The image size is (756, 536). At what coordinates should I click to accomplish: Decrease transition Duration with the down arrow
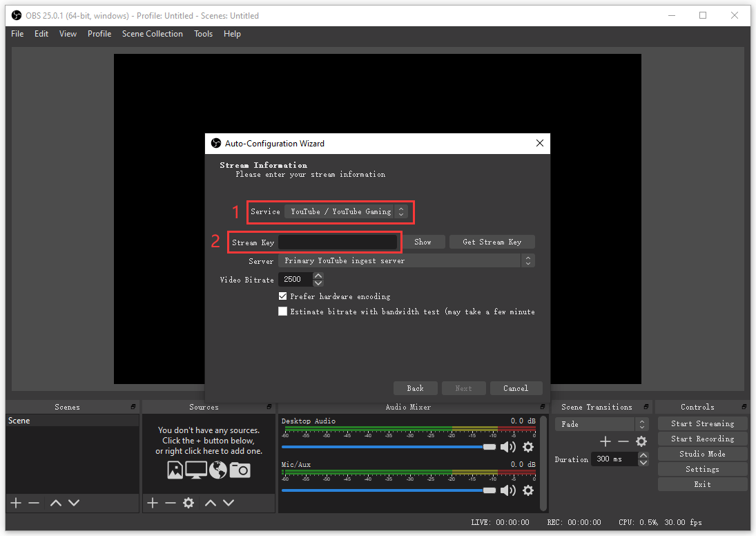pos(643,462)
